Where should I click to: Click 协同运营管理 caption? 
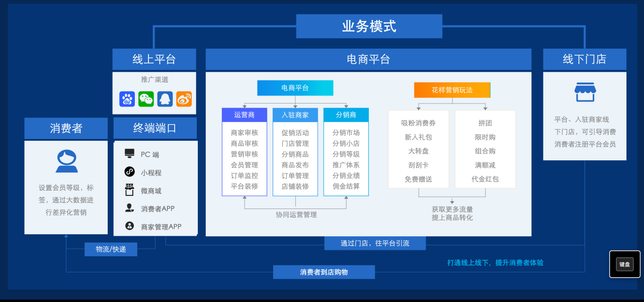point(296,215)
